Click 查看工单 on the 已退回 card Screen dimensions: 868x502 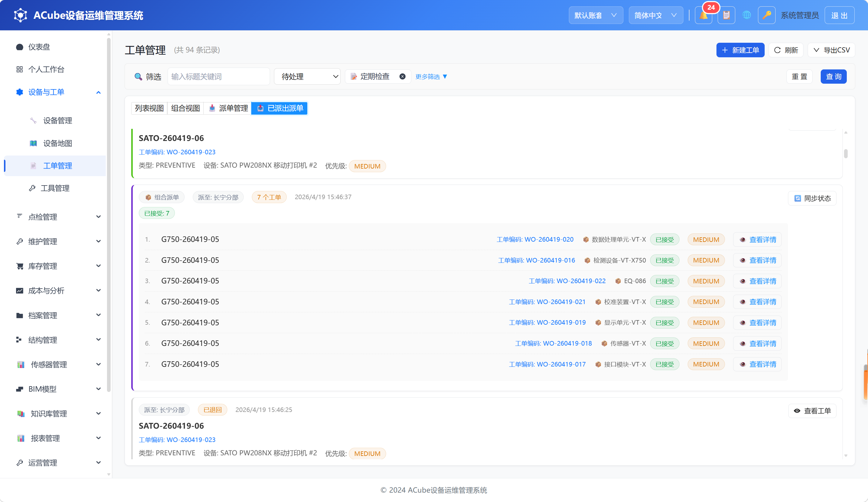point(812,411)
